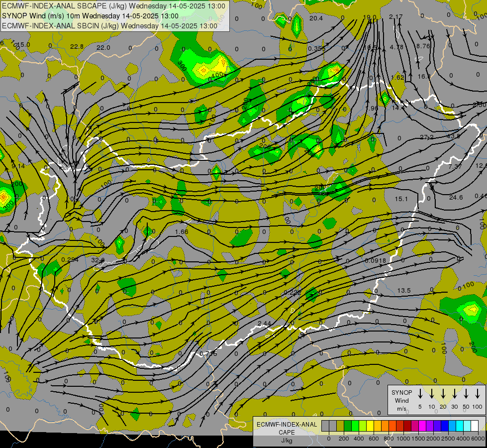
Task: Click the map value 0.222
Action: pyautogui.click(x=292, y=293)
